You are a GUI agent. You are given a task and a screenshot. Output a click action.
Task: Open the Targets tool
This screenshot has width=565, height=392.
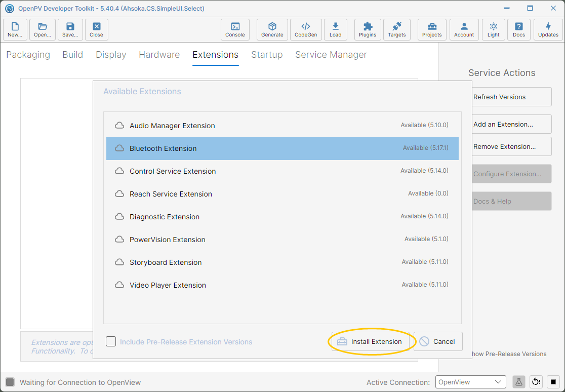point(397,29)
